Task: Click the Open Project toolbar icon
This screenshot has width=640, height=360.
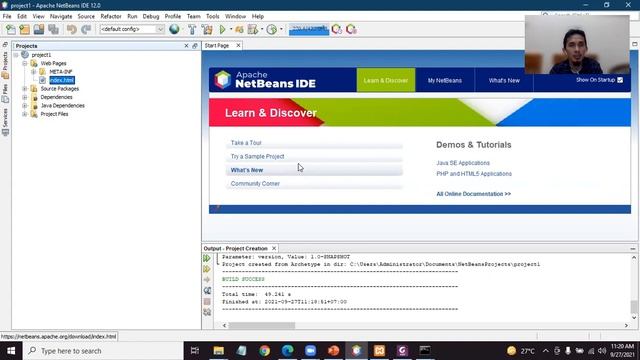Action: 39,29
